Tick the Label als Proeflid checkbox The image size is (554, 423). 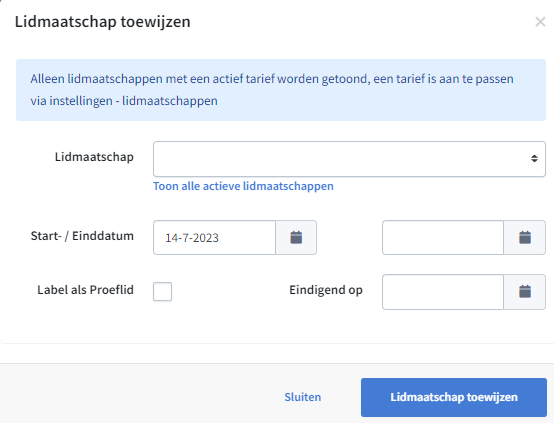point(163,292)
